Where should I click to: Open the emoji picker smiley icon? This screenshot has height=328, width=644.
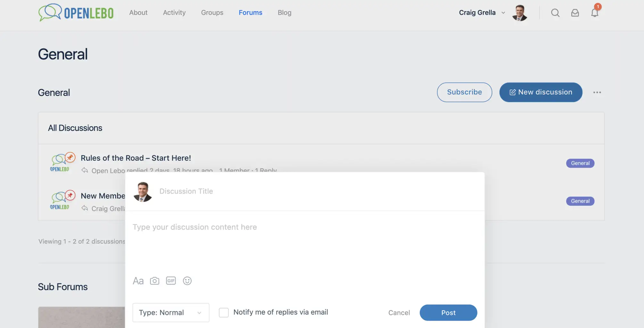click(x=187, y=281)
